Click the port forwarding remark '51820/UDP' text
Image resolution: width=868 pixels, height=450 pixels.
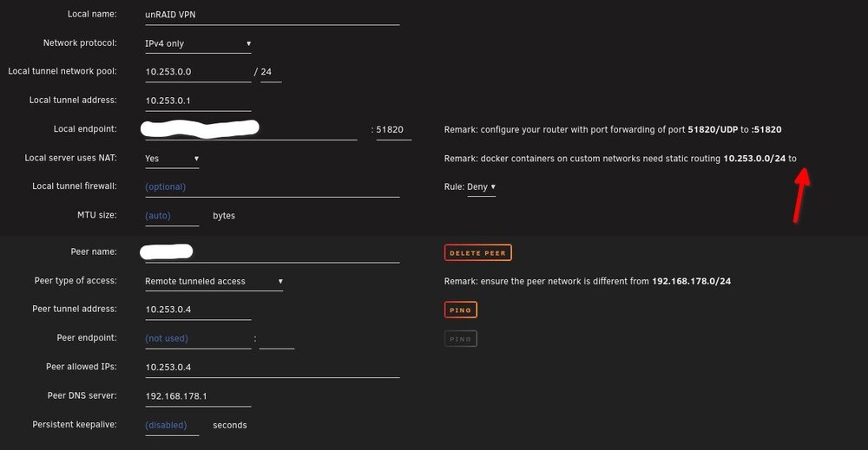[x=713, y=129]
